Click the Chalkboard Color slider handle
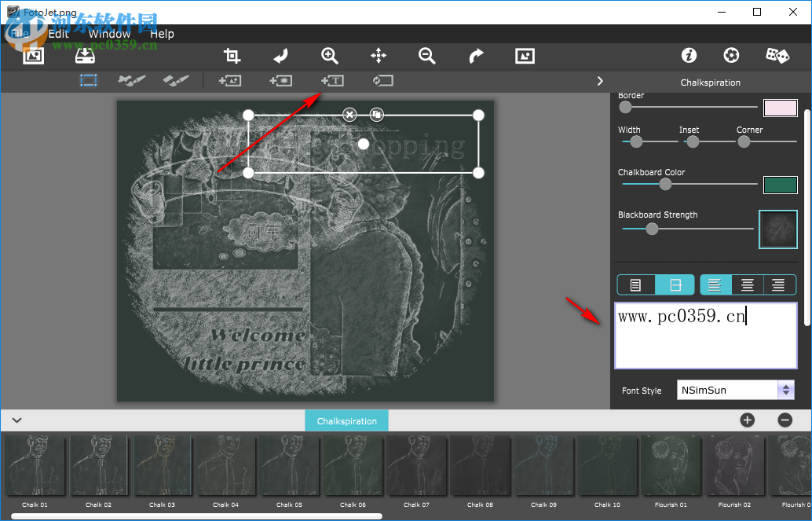Screen dimensions: 812x521 coord(665,184)
